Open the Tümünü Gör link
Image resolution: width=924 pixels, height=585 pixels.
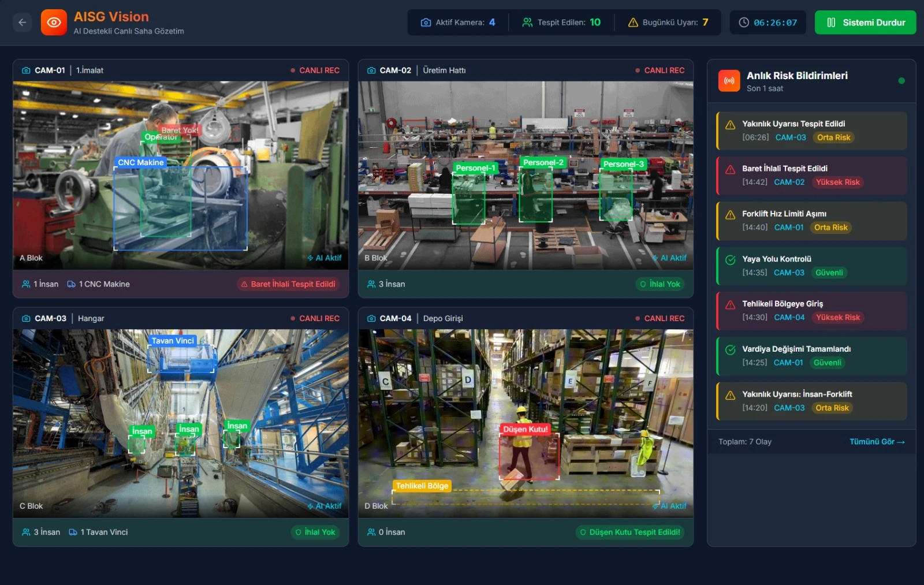(x=876, y=442)
